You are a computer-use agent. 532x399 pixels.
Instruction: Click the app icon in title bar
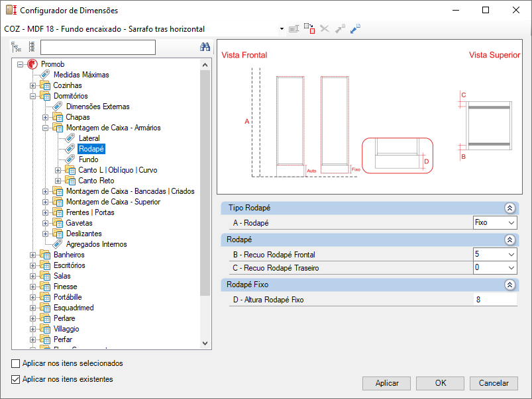point(11,10)
